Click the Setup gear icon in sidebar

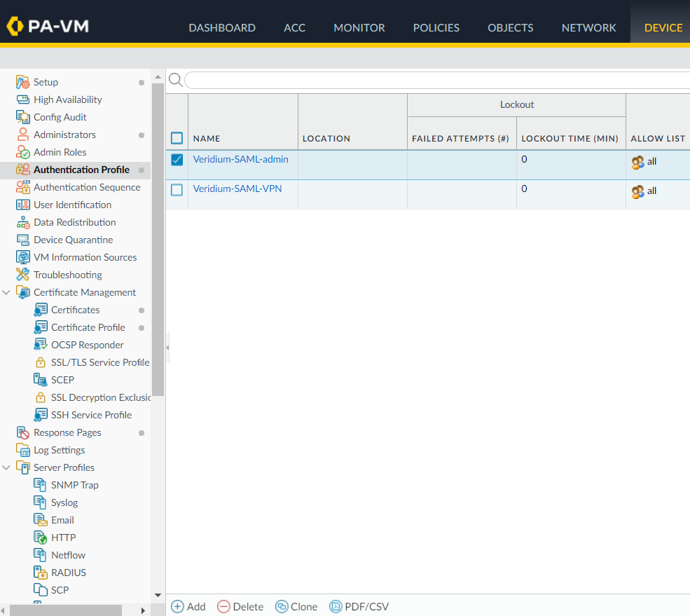[22, 83]
